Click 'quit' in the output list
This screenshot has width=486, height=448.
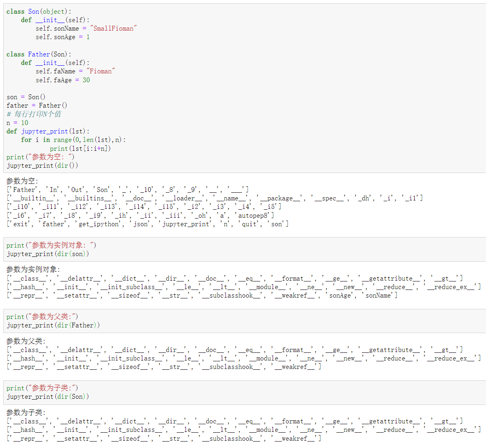[x=249, y=224]
